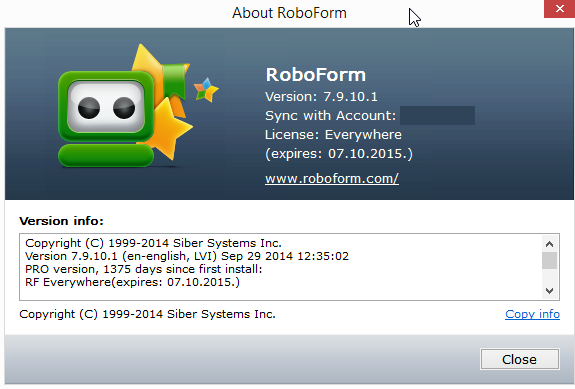This screenshot has width=575, height=389.
Task: Click the RF Everywhere expires line
Action: [x=132, y=282]
